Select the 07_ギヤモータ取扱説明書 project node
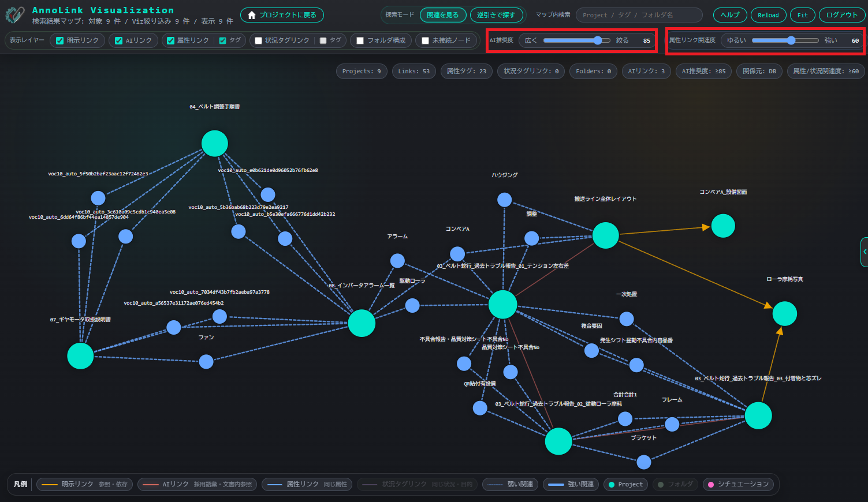The image size is (868, 502). [x=80, y=356]
